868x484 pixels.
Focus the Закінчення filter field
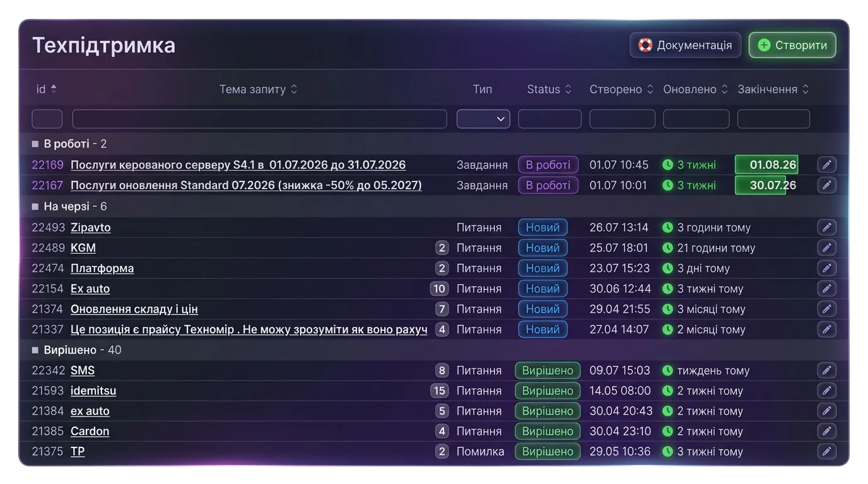[x=773, y=118]
